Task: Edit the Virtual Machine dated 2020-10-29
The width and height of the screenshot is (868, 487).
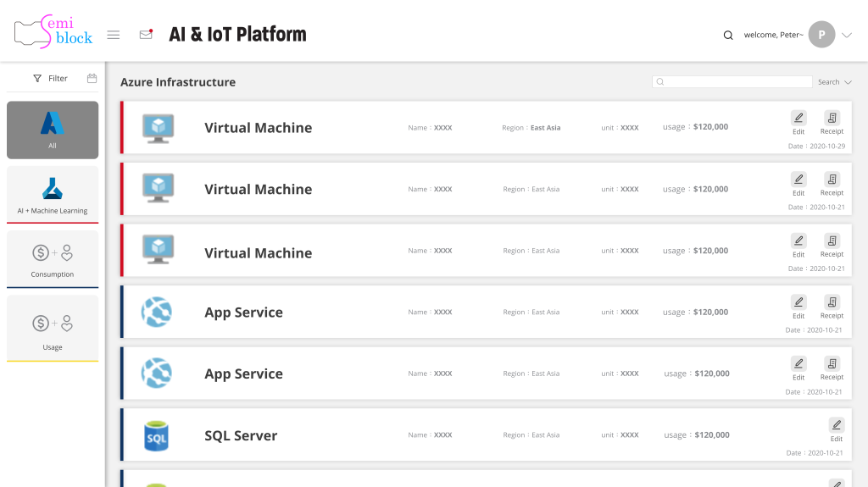Action: tap(798, 123)
